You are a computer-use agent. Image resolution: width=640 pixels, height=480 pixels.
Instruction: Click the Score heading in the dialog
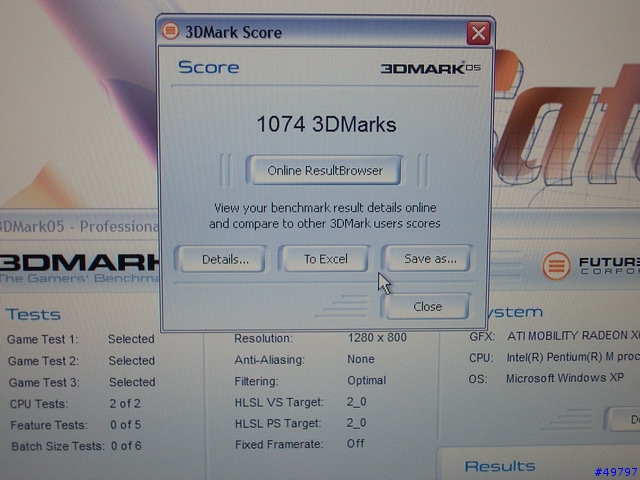pyautogui.click(x=208, y=67)
